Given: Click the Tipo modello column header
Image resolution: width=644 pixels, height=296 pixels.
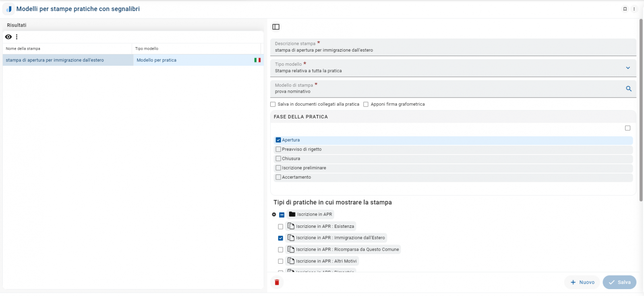Looking at the screenshot, I should tap(147, 49).
